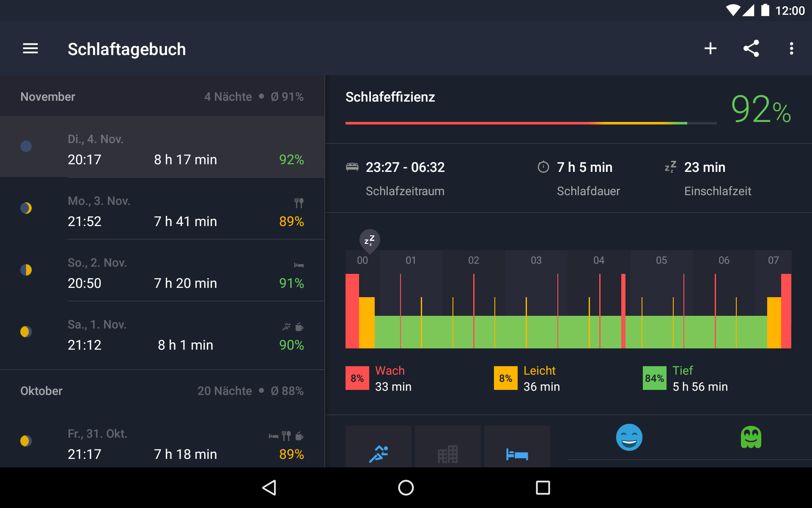Tap the 89% efficiency on 3. Nov.

291,221
